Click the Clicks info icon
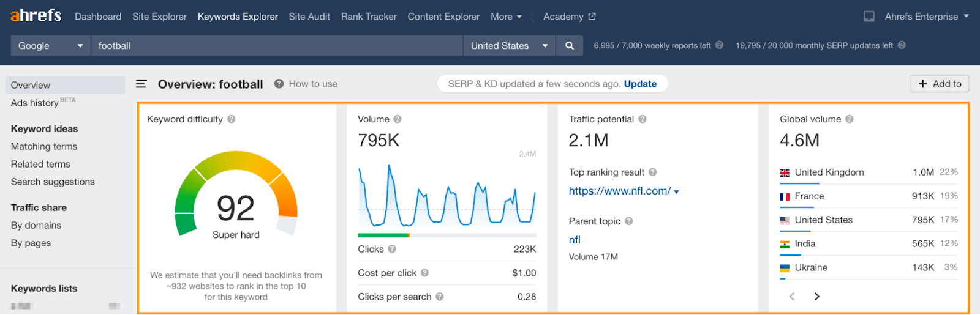This screenshot has height=315, width=980. (x=392, y=249)
